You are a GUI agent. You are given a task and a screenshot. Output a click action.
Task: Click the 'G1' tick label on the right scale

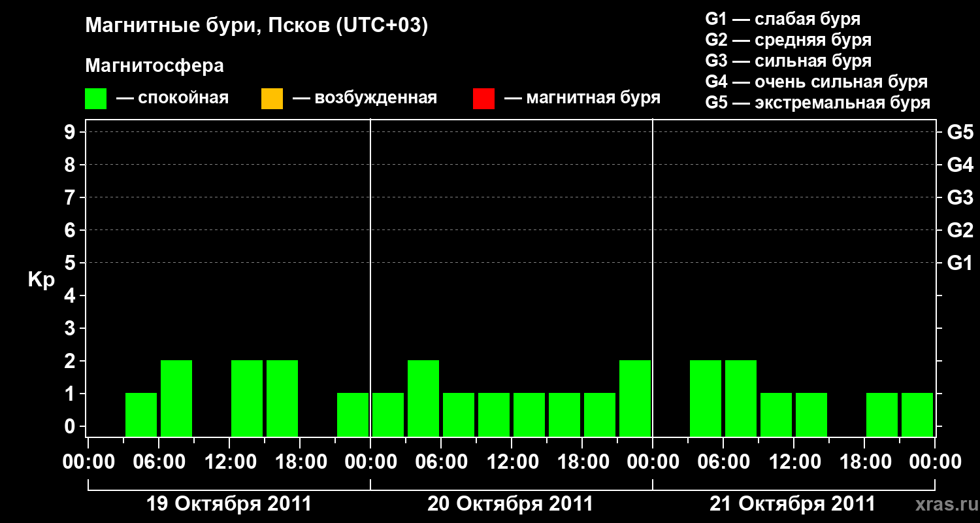(x=960, y=263)
